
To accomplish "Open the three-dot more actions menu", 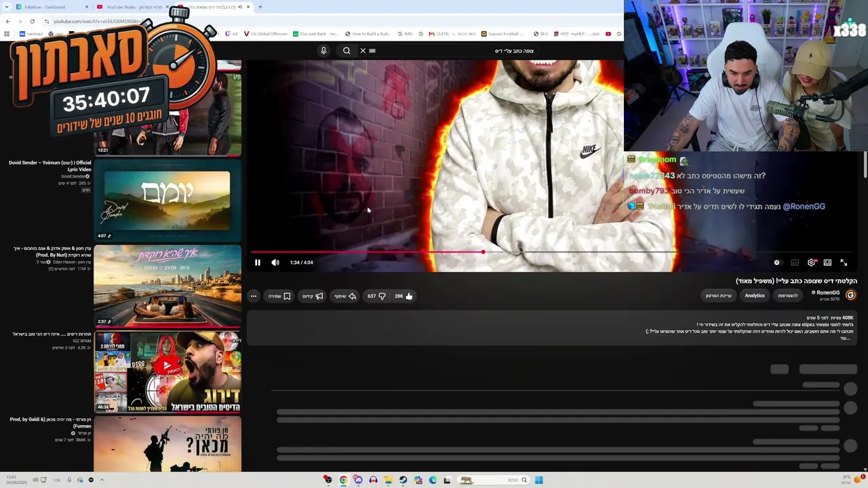I will point(254,296).
